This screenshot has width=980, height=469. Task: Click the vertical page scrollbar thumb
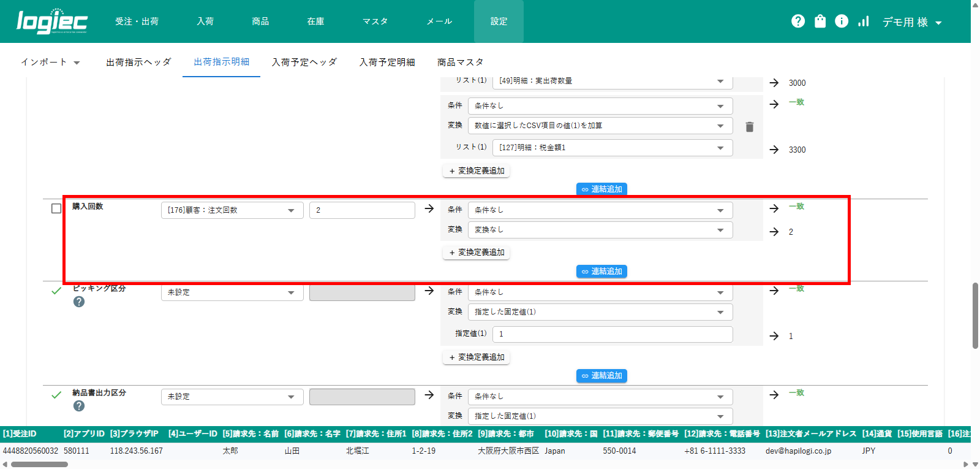coord(975,316)
